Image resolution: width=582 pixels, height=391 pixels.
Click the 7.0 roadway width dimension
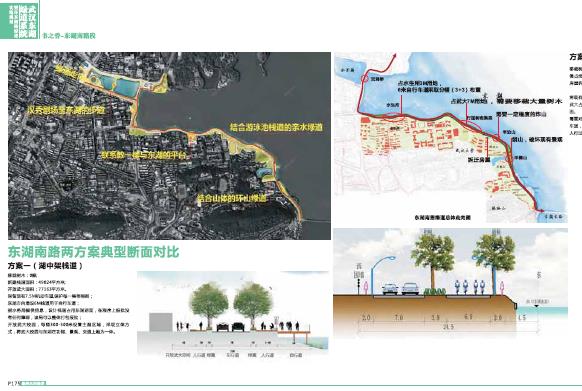point(399,317)
